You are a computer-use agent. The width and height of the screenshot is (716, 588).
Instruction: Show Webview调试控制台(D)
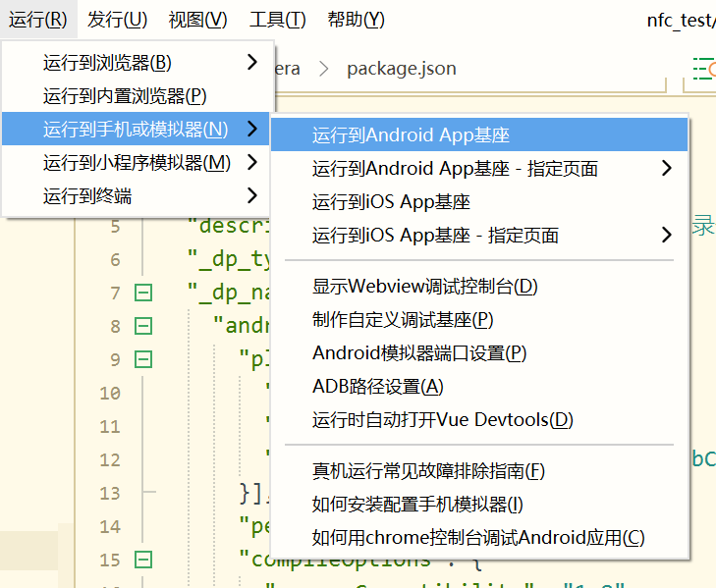pyautogui.click(x=424, y=287)
